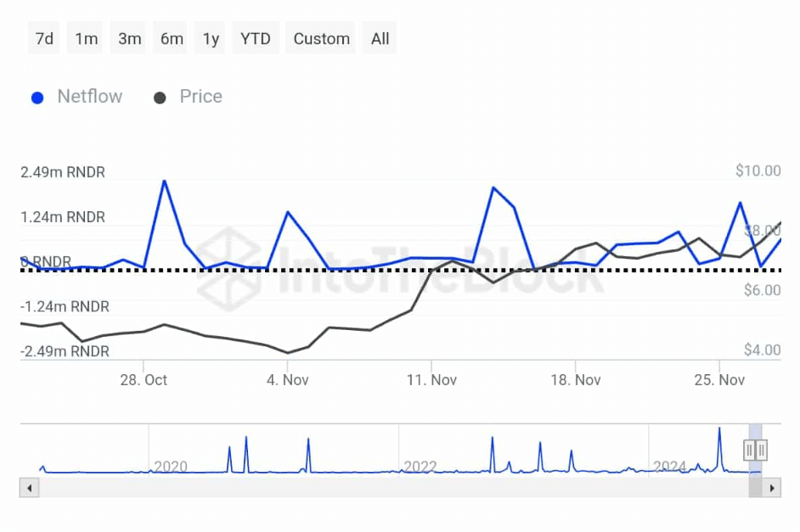The width and height of the screenshot is (800, 532).
Task: Click the 11. Nov axis label
Action: pyautogui.click(x=431, y=380)
